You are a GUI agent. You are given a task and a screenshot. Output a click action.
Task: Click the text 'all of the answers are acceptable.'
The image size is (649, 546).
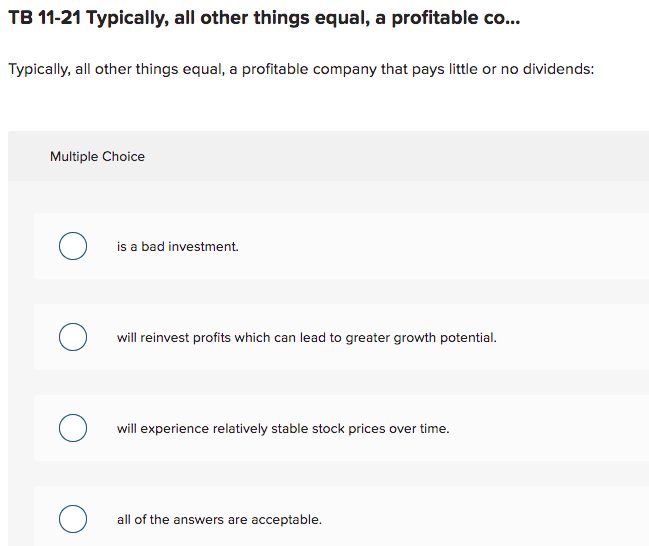point(219,519)
